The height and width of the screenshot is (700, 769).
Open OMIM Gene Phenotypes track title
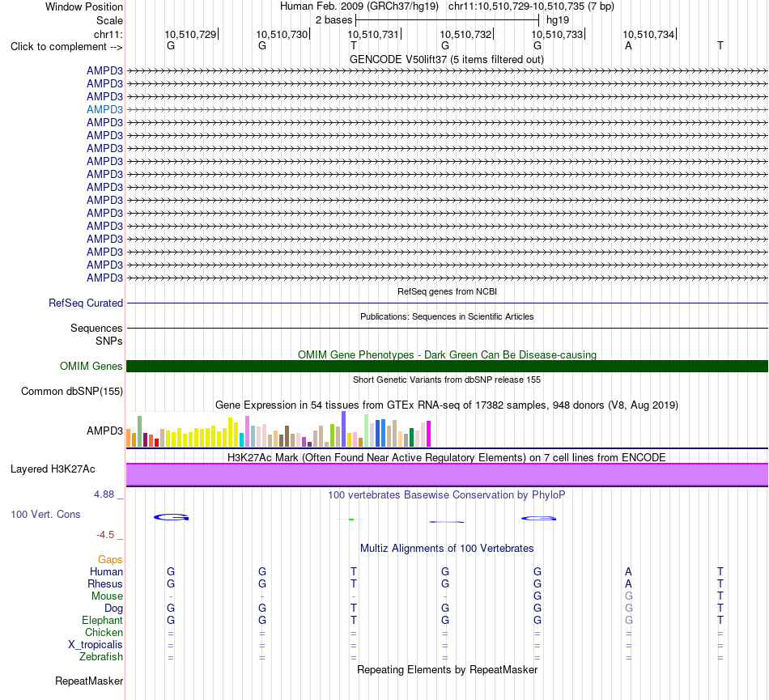pyautogui.click(x=447, y=354)
